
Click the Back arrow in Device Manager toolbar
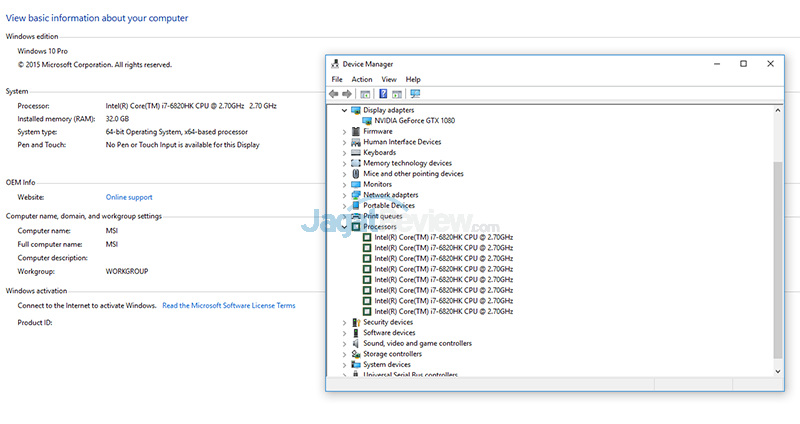[x=334, y=94]
